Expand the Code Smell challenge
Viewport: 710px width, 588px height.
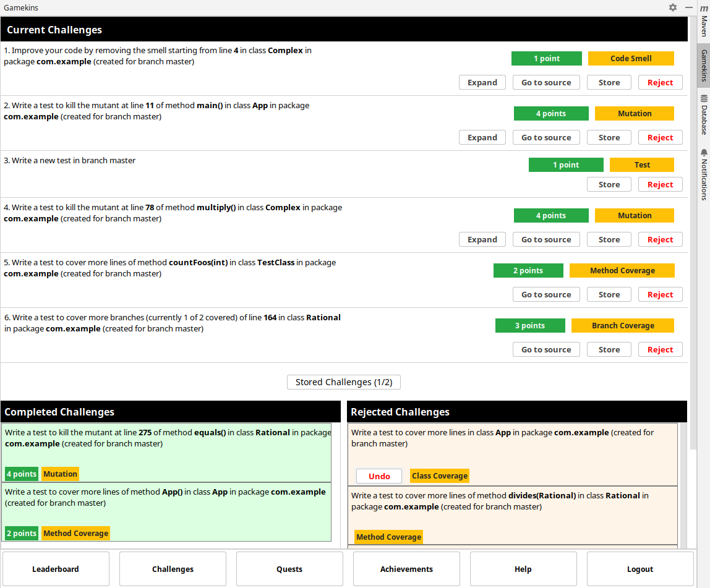(x=482, y=83)
